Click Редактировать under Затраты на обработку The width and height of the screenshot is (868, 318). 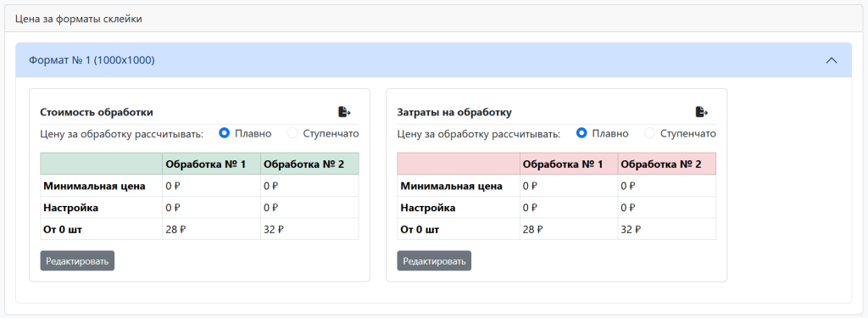[x=435, y=261]
